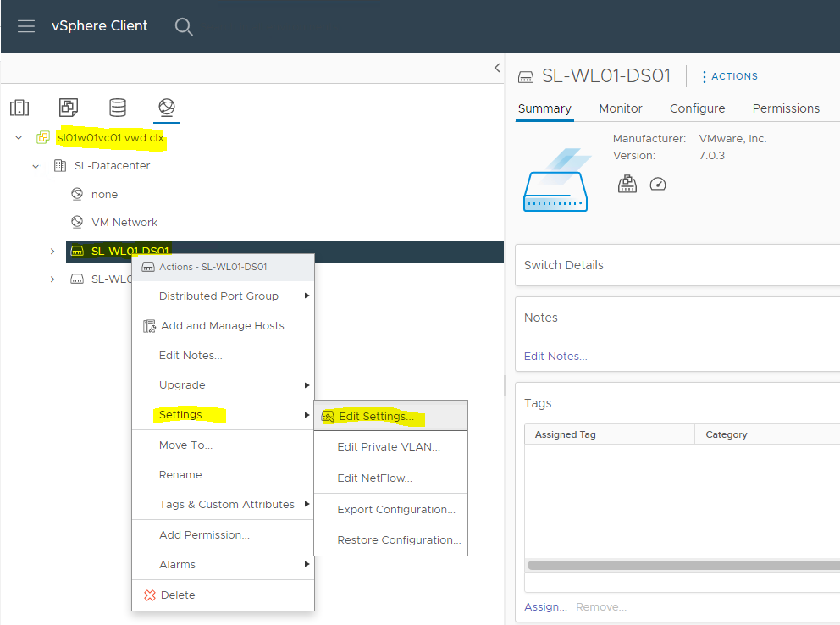The height and width of the screenshot is (625, 840).
Task: Select Edit Private VLAN option
Action: pos(390,446)
